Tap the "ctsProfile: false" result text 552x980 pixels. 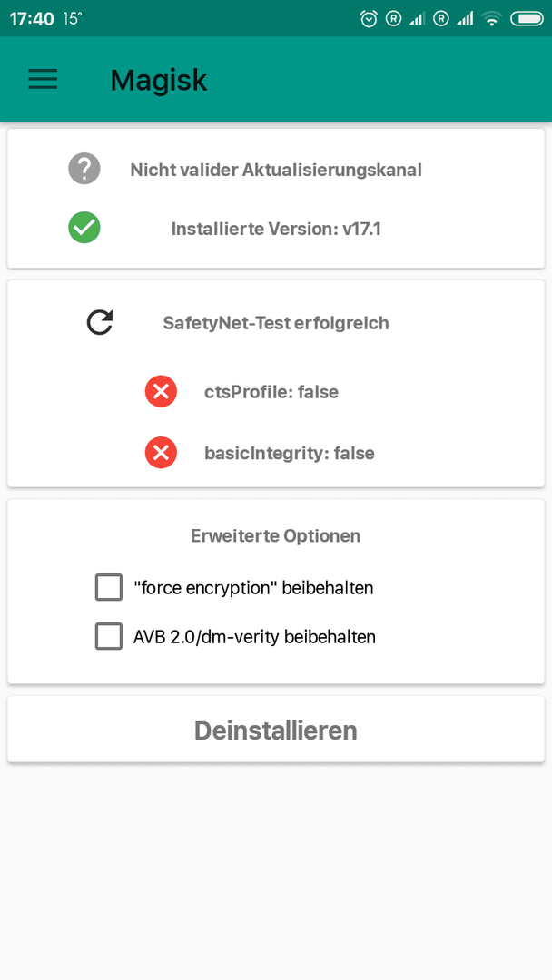point(271,392)
